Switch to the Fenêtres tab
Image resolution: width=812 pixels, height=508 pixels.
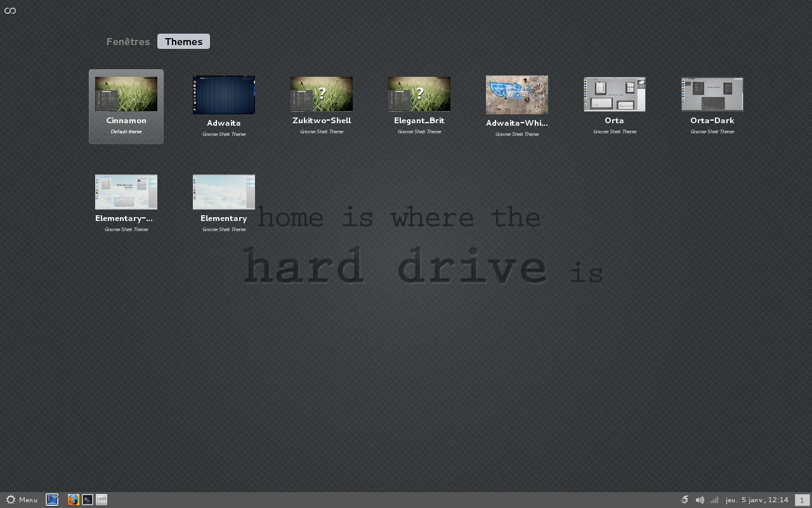(x=128, y=41)
